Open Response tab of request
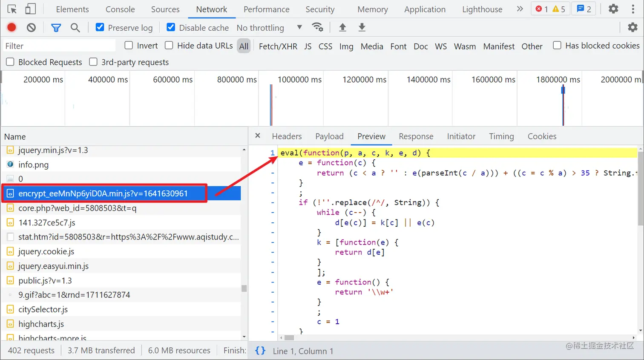This screenshot has height=360, width=644. [x=416, y=136]
